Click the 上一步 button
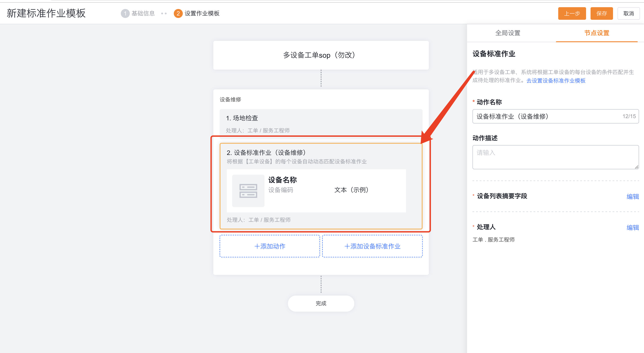This screenshot has height=353, width=644. [572, 13]
